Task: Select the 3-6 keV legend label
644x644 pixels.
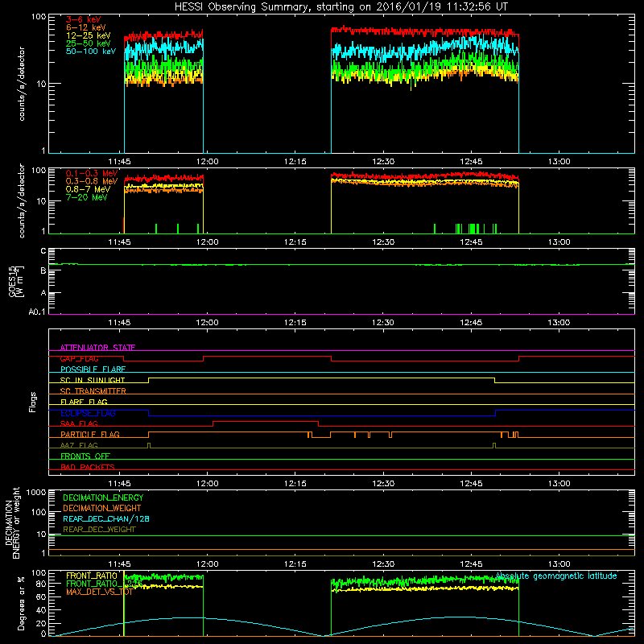Action: [x=84, y=19]
